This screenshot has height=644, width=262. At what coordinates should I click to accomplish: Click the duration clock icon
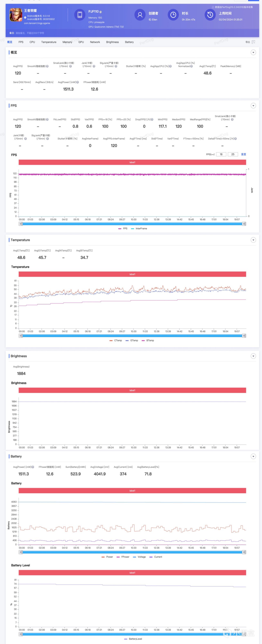point(173,15)
